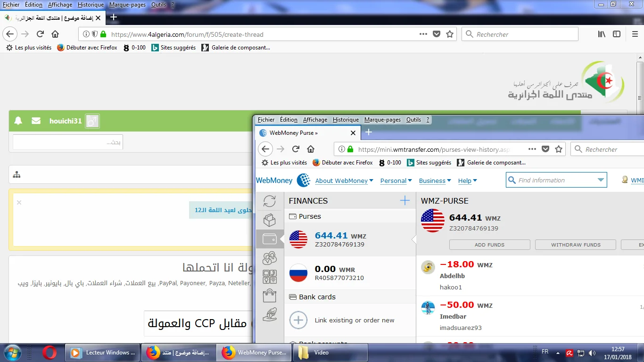The width and height of the screenshot is (644, 362).
Task: Click the notification bell icon on forum
Action: click(18, 121)
